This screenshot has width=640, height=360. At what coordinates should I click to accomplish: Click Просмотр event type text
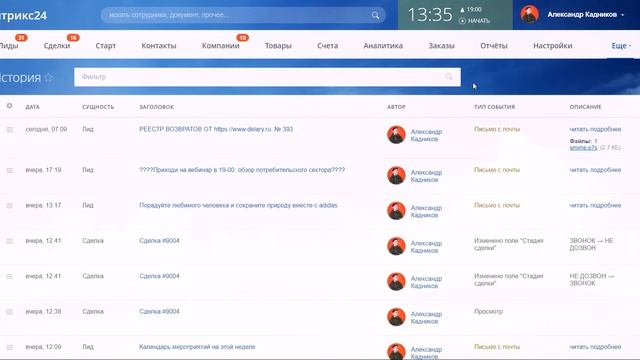[x=488, y=311]
